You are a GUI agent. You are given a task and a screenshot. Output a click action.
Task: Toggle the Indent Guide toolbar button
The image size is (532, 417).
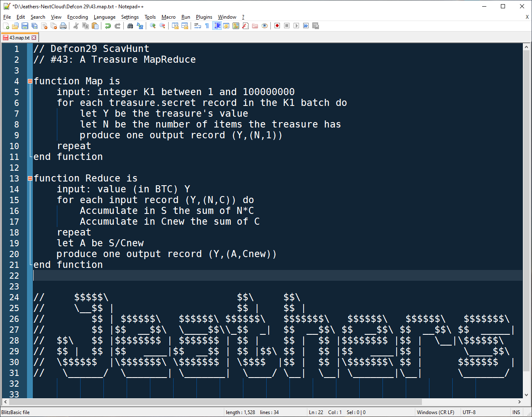pyautogui.click(x=216, y=26)
